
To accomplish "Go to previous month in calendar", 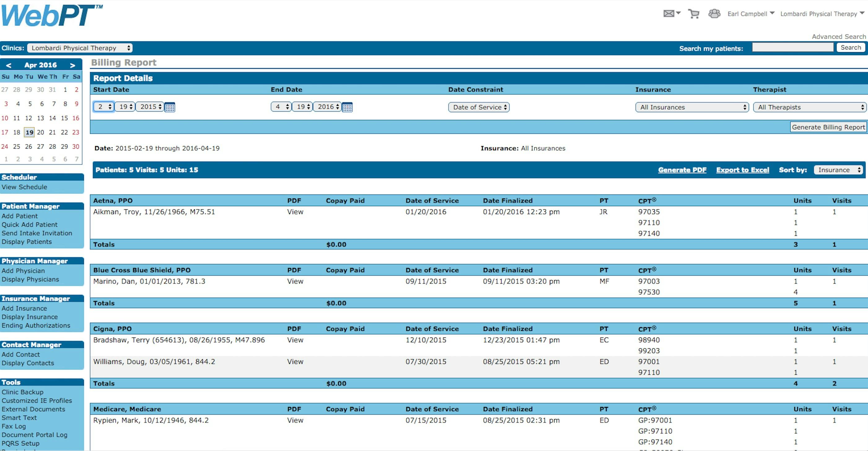I will tap(9, 65).
